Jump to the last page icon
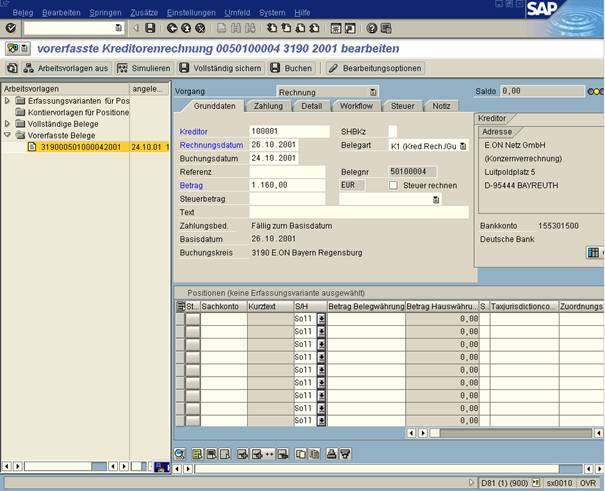Screen dimensions: 605x491 point(315,28)
